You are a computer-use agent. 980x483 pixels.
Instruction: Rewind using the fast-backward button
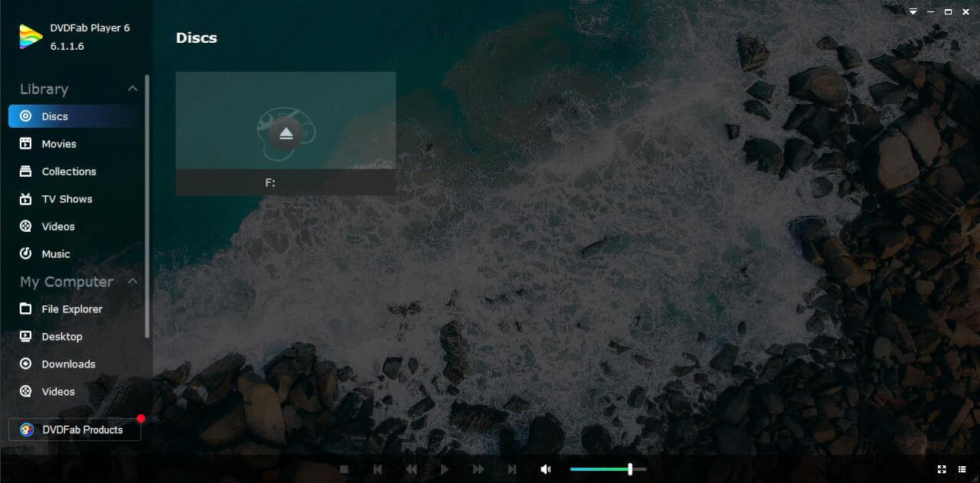point(411,469)
